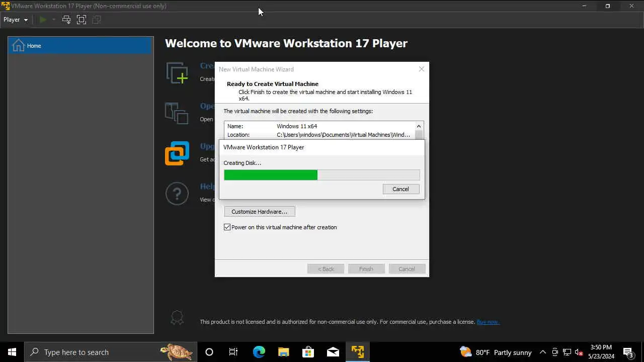Click the wizard Back button
The width and height of the screenshot is (644, 362).
[x=326, y=269]
